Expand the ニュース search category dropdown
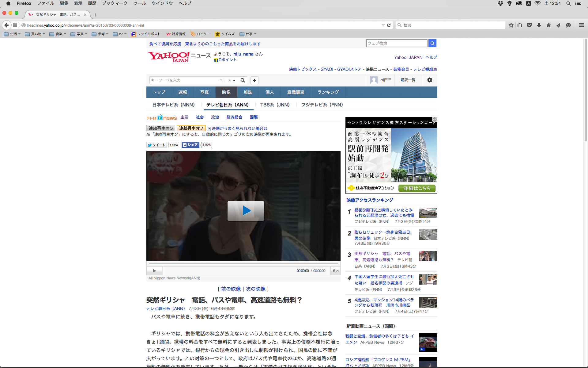The image size is (588, 368). click(227, 80)
